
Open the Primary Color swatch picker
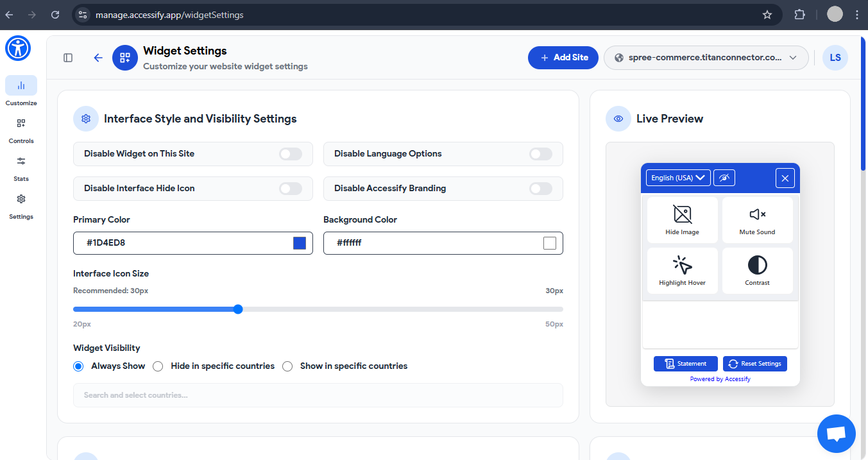298,243
